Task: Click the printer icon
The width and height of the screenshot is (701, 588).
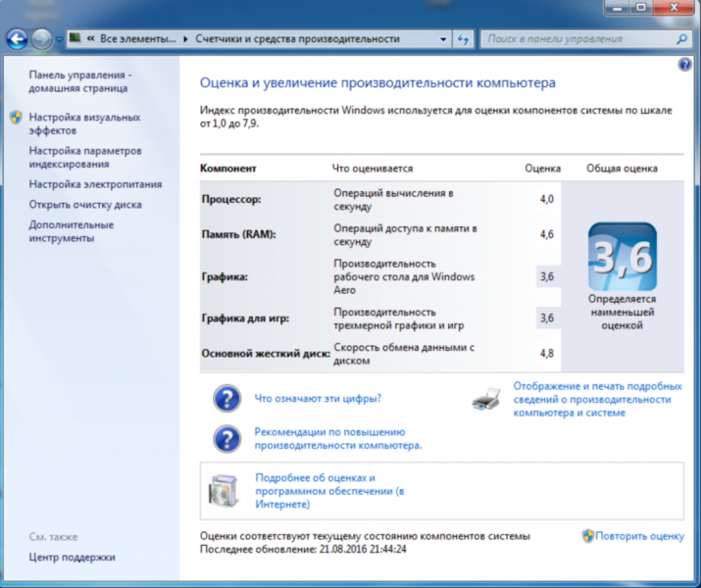Action: pyautogui.click(x=486, y=400)
